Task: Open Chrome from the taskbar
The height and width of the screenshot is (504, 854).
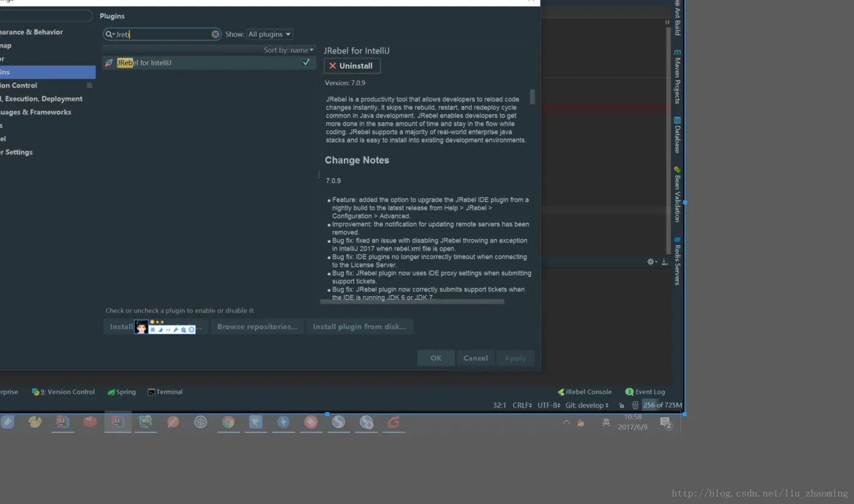Action: 228,422
